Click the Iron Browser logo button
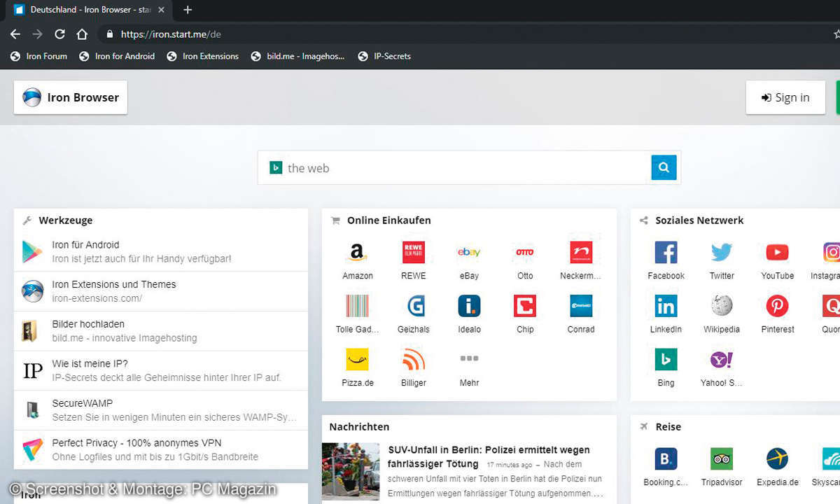This screenshot has height=504, width=840. pos(71,97)
